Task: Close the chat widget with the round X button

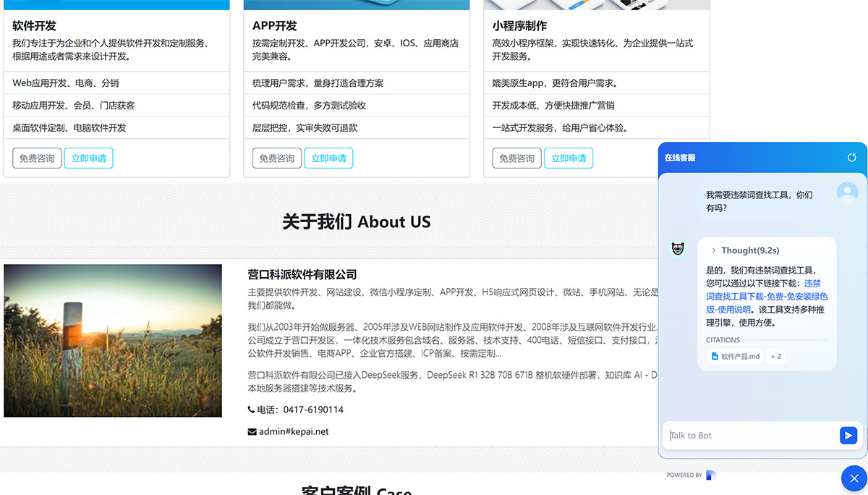Action: [x=854, y=479]
